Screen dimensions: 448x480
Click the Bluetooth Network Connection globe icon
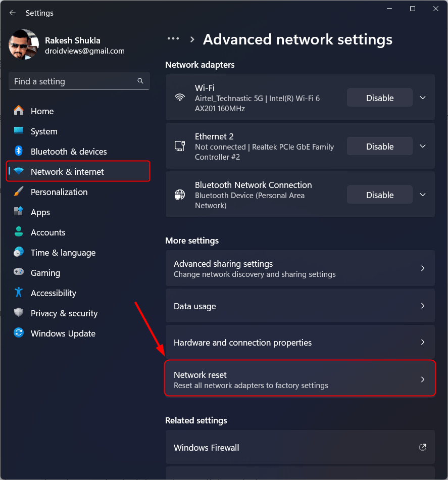click(x=180, y=195)
